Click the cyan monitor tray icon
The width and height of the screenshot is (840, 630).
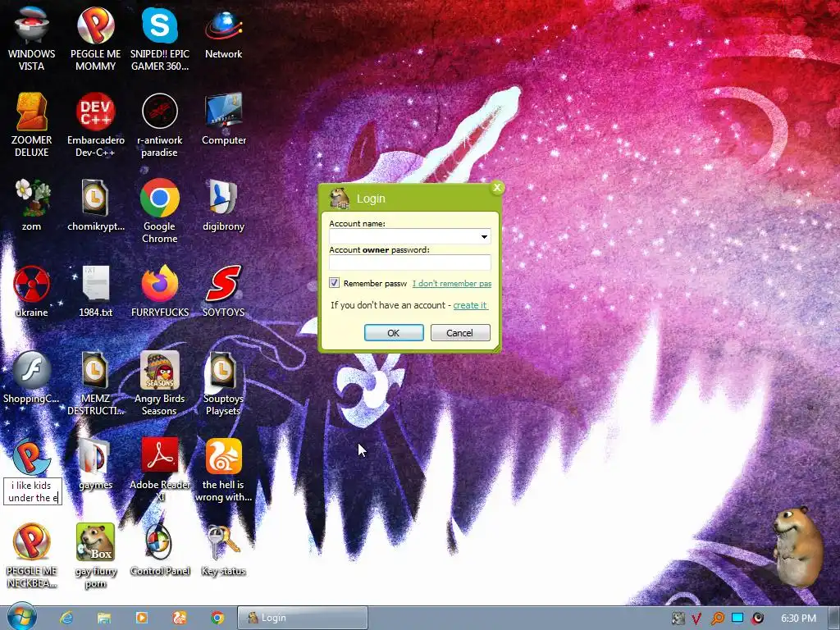(x=737, y=618)
